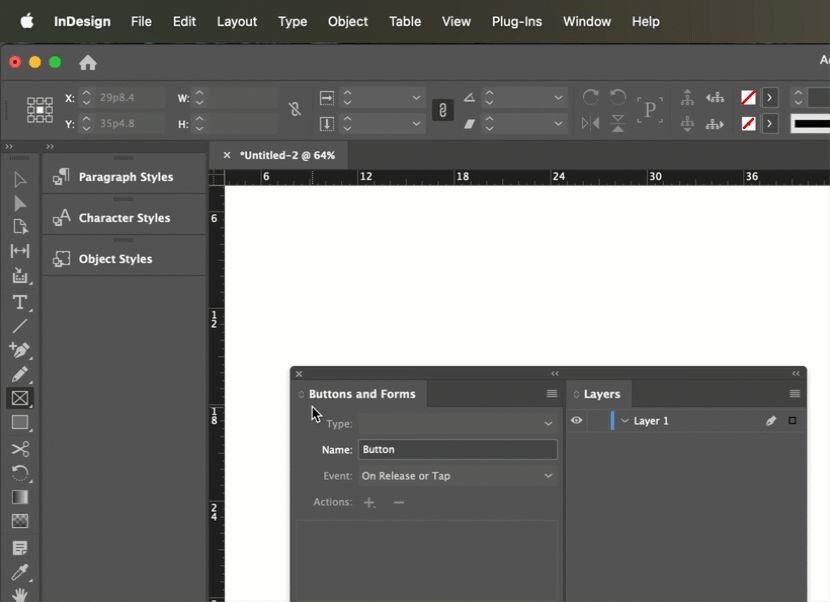Open the Type dropdown in Buttons and Forms
The height and width of the screenshot is (602, 830).
click(x=457, y=424)
